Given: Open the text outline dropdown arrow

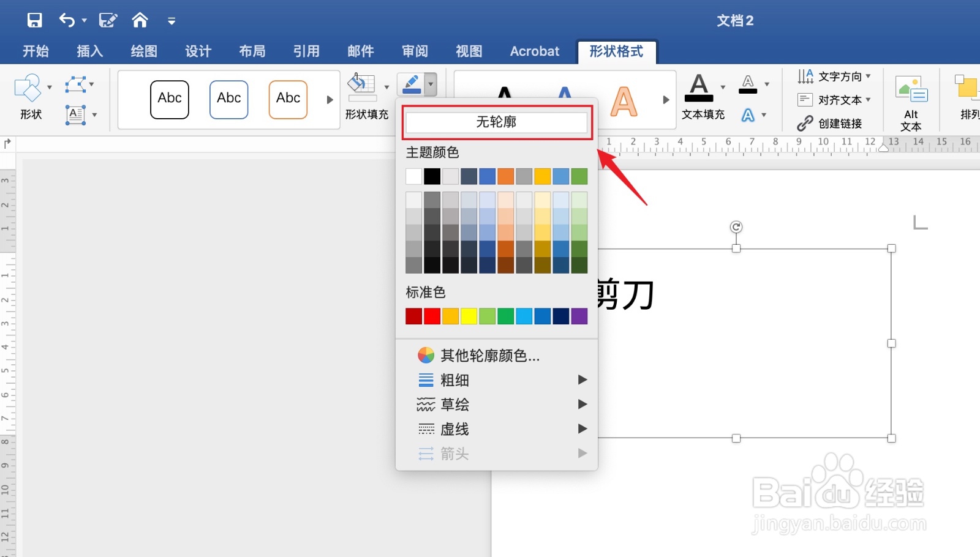Looking at the screenshot, I should (x=766, y=84).
